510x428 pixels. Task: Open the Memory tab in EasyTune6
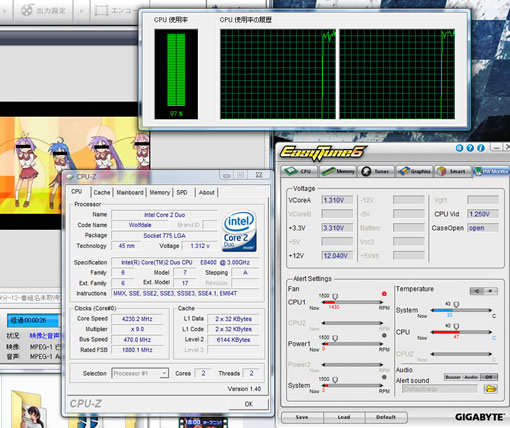[338, 171]
